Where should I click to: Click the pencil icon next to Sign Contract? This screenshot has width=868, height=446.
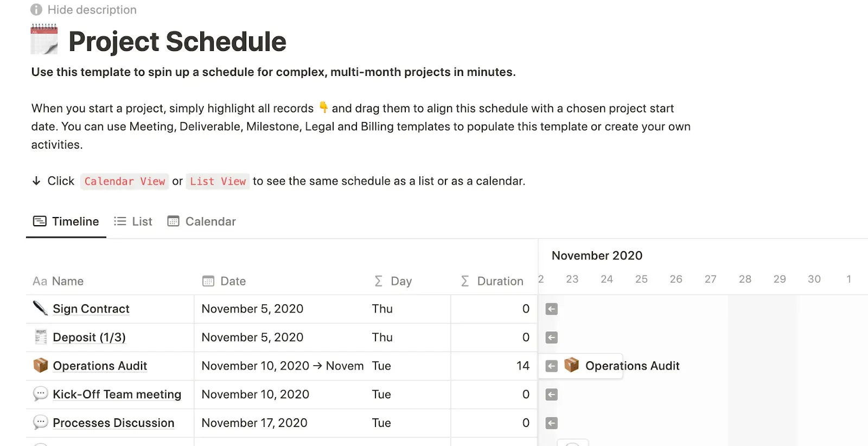click(40, 309)
